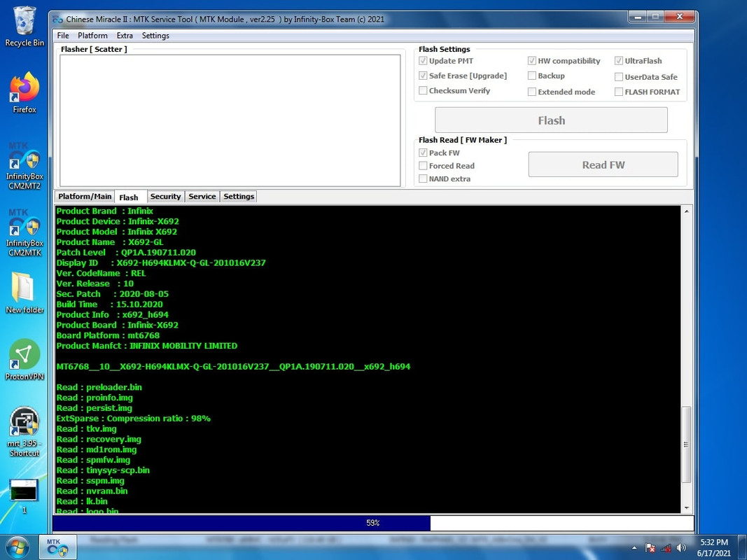Click the log vertical scrollbar thumb

click(687, 444)
